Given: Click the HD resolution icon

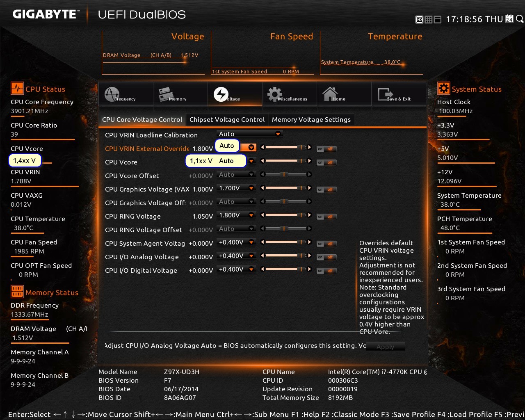Looking at the screenshot, I should pyautogui.click(x=419, y=19).
